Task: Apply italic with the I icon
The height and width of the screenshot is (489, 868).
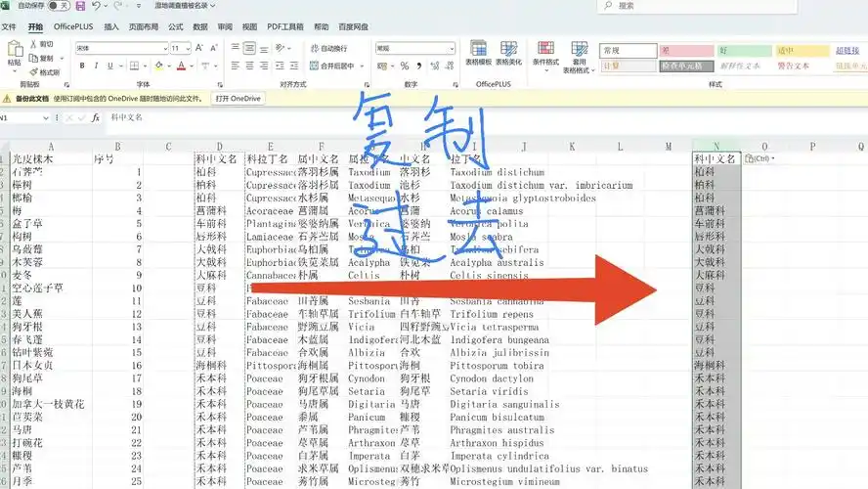Action: point(96,66)
